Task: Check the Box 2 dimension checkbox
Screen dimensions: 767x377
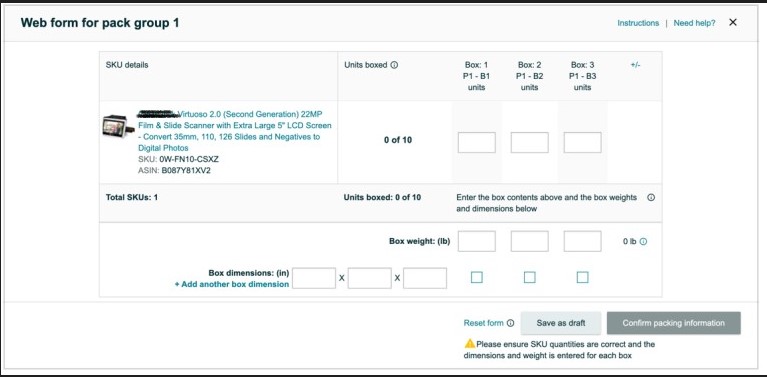Action: (529, 278)
